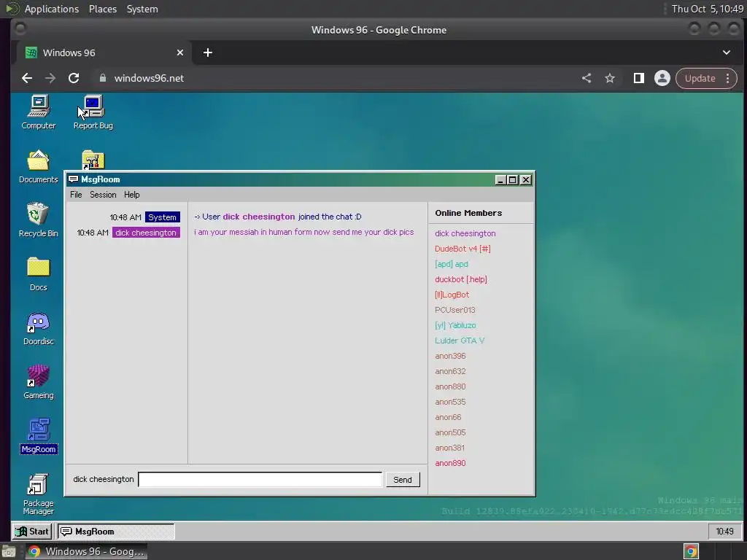747x560 pixels.
Task: Open the Documents folder icon
Action: click(38, 166)
